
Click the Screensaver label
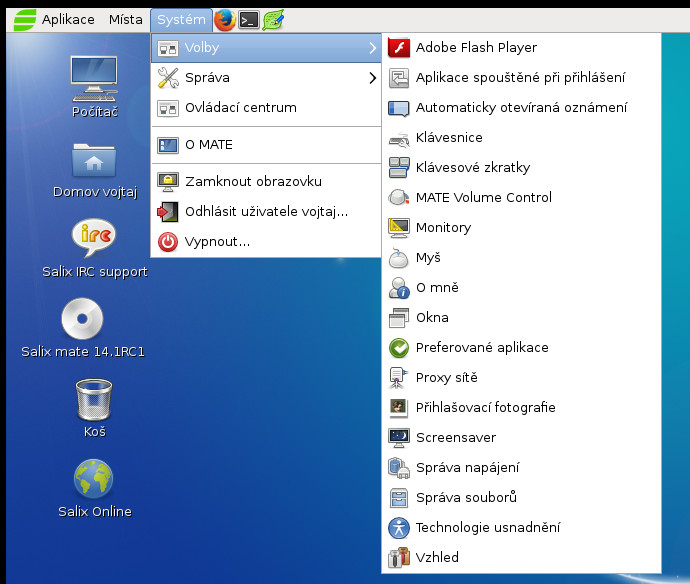[456, 438]
